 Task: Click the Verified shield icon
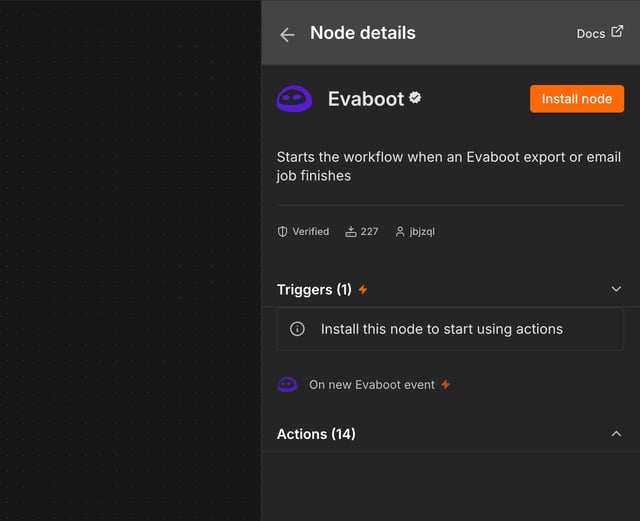(282, 232)
